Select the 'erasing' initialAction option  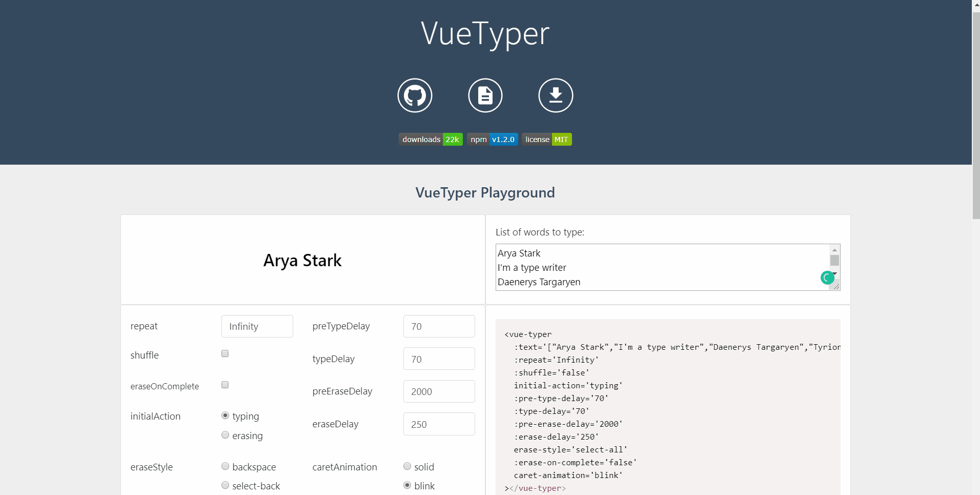tap(225, 434)
